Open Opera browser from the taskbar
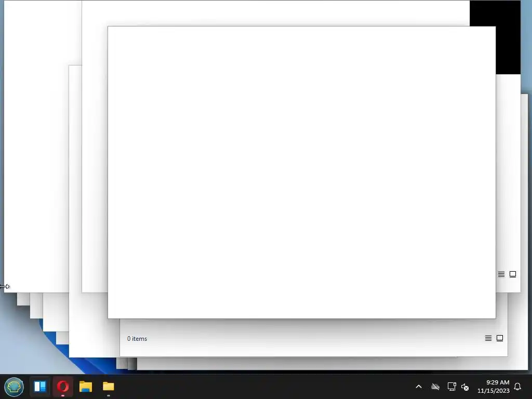 (x=63, y=387)
